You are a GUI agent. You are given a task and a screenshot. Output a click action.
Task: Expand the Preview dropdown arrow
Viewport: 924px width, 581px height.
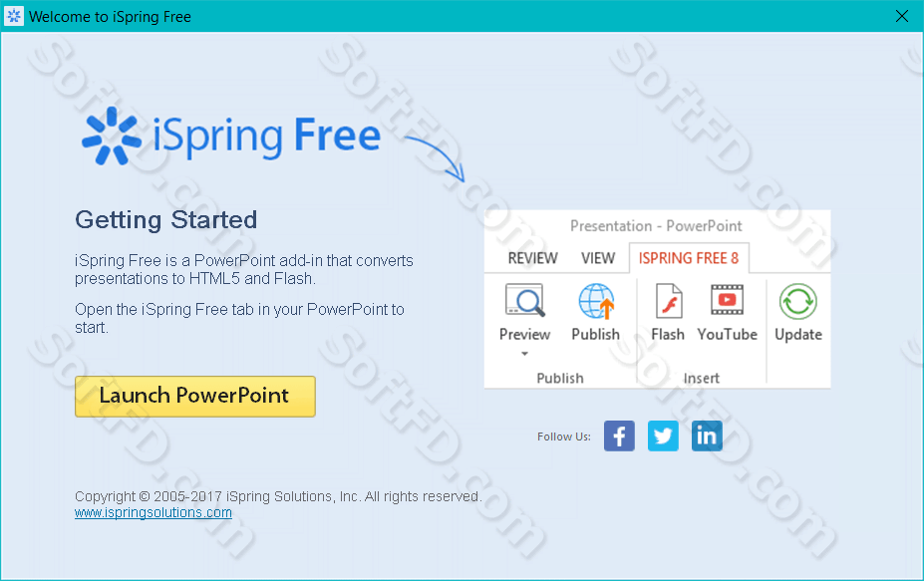pos(524,354)
